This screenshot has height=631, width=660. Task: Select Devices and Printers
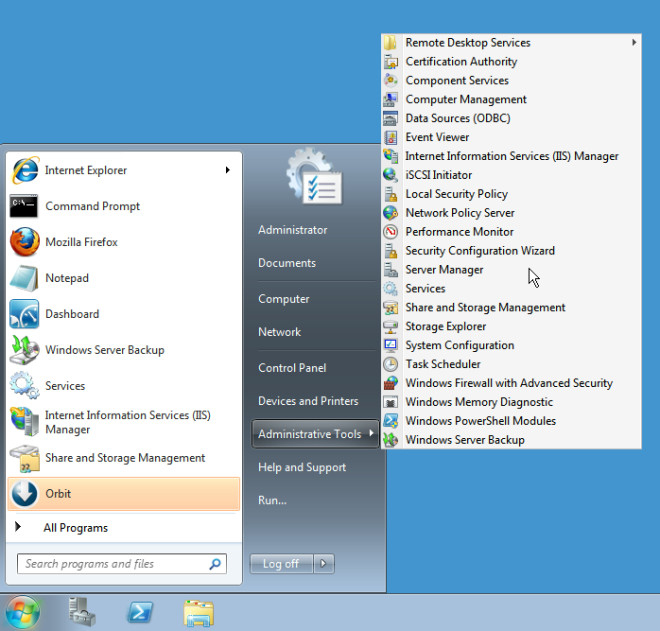pos(309,401)
